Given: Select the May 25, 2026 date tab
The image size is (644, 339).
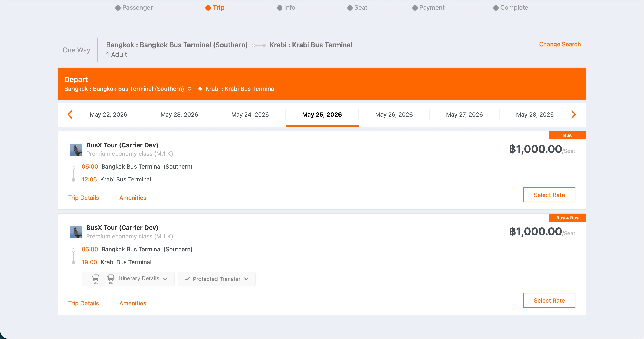Looking at the screenshot, I should pyautogui.click(x=322, y=115).
